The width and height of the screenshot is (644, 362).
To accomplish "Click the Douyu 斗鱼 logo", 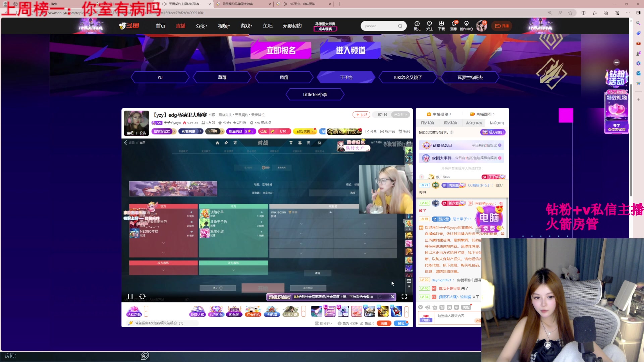I will (x=129, y=26).
